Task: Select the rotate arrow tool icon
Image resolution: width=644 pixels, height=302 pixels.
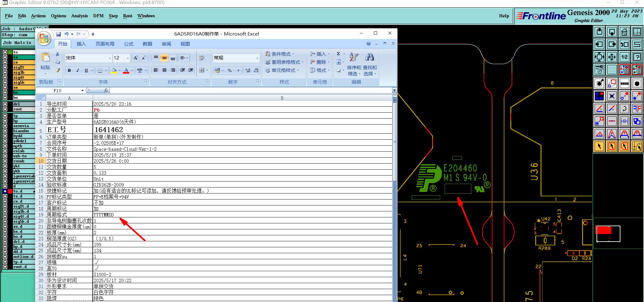Action: point(625,109)
